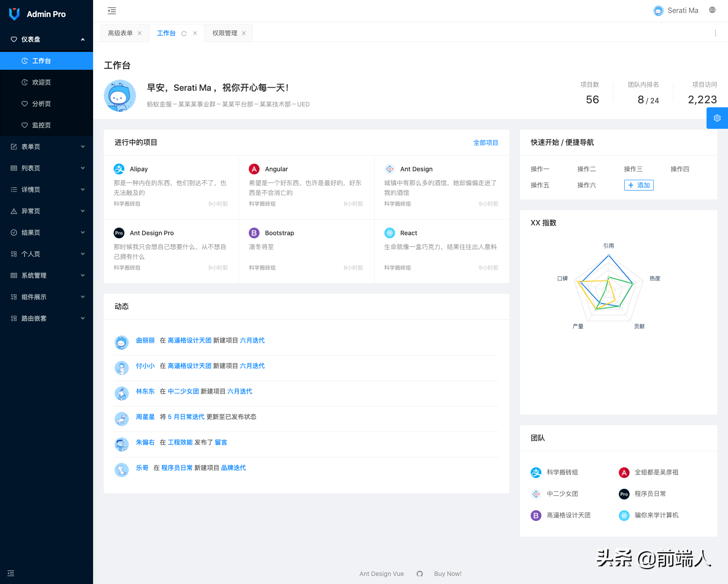Click the Admin Pro shield logo
Image resolution: width=728 pixels, height=584 pixels.
pos(14,13)
